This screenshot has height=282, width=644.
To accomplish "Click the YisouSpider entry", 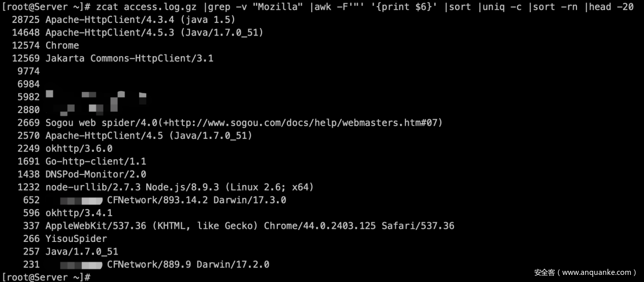I will pyautogui.click(x=76, y=238).
